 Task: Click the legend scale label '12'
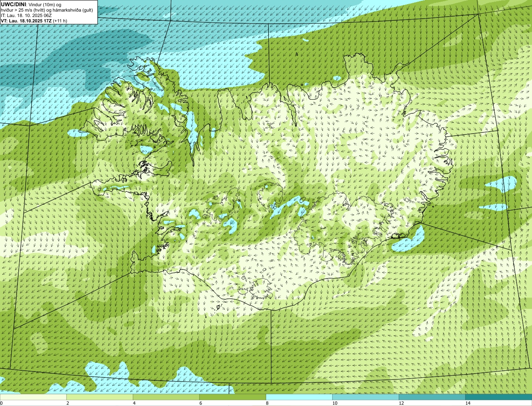pos(401,403)
